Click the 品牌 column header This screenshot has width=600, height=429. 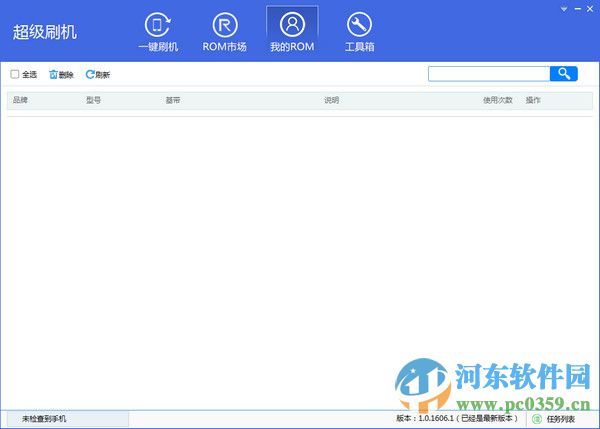(x=20, y=100)
